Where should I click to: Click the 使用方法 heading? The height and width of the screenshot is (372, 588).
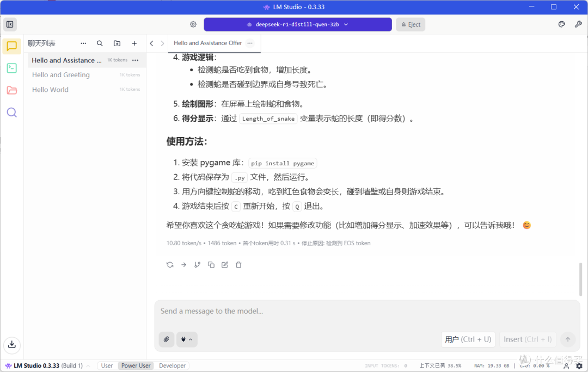[x=186, y=141]
